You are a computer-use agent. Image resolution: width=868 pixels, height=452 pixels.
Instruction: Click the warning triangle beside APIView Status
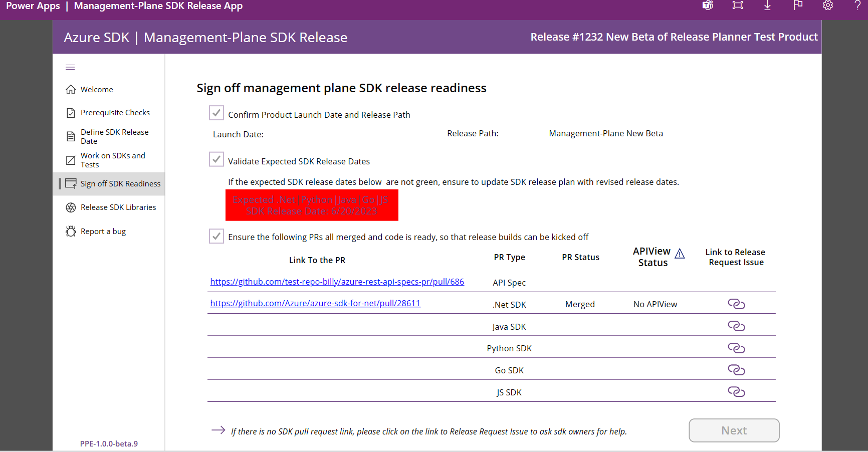tap(680, 254)
